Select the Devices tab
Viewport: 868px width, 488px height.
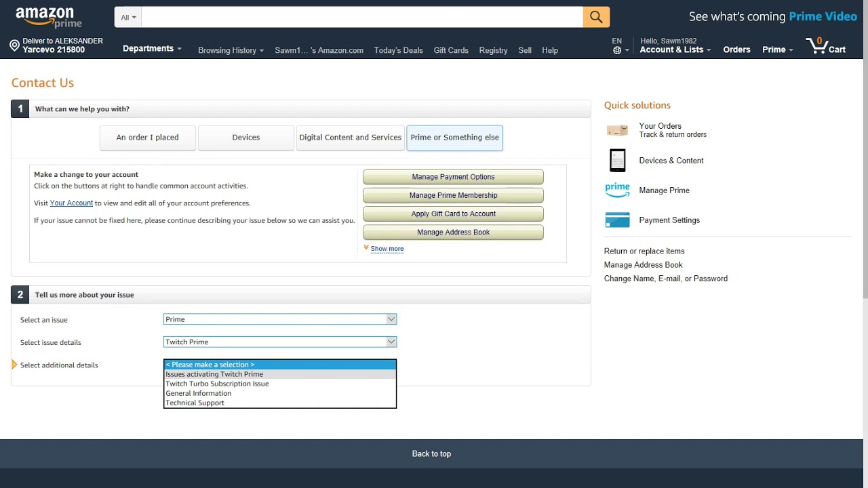(x=246, y=138)
